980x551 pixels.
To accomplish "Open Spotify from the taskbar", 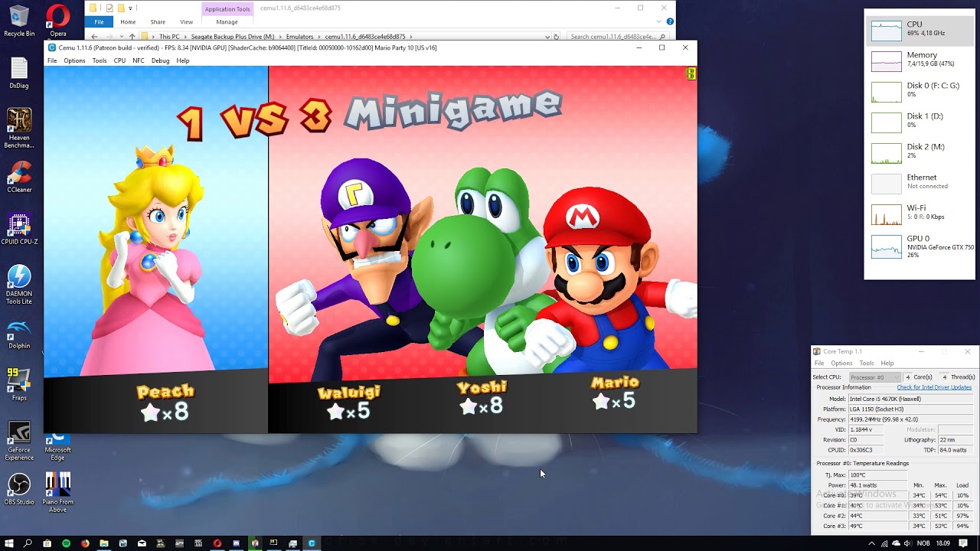I will click(x=66, y=543).
